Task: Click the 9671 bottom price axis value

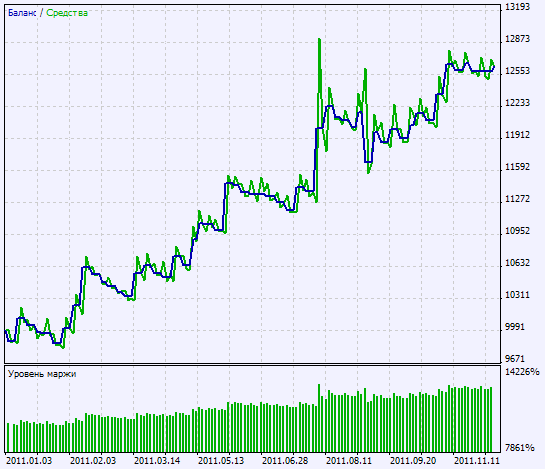Action: [515, 358]
